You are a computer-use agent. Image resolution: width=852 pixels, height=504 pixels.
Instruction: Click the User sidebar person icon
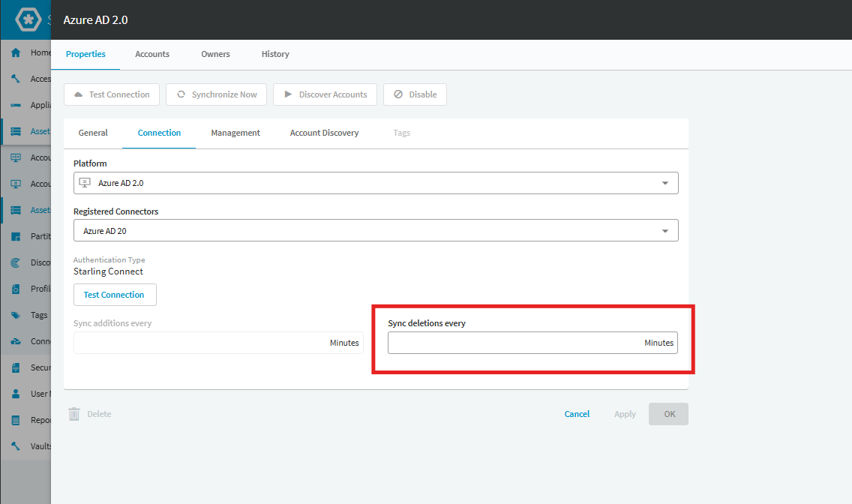[x=16, y=394]
